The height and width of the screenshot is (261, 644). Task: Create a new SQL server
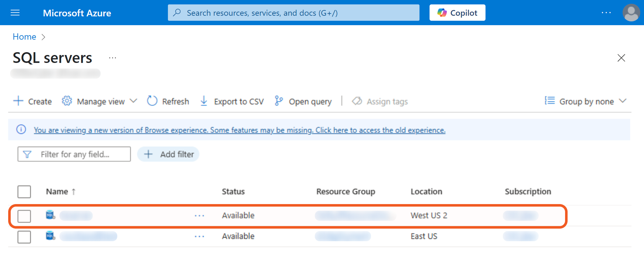[x=33, y=101]
